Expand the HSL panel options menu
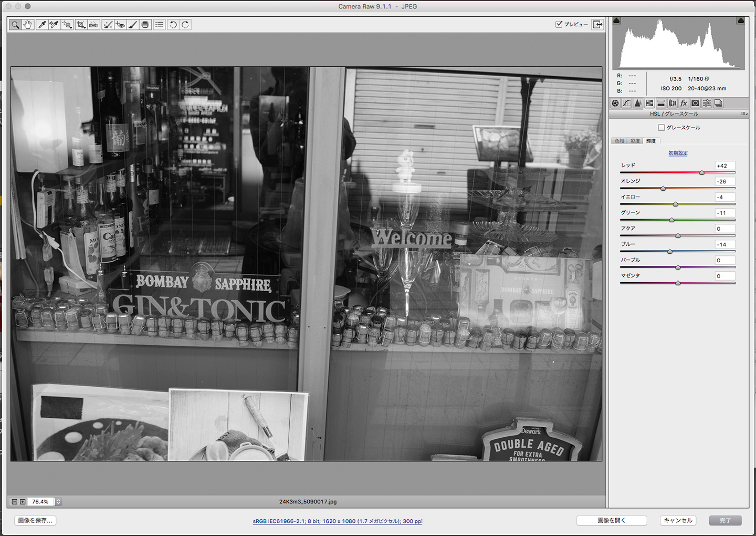 (x=743, y=114)
